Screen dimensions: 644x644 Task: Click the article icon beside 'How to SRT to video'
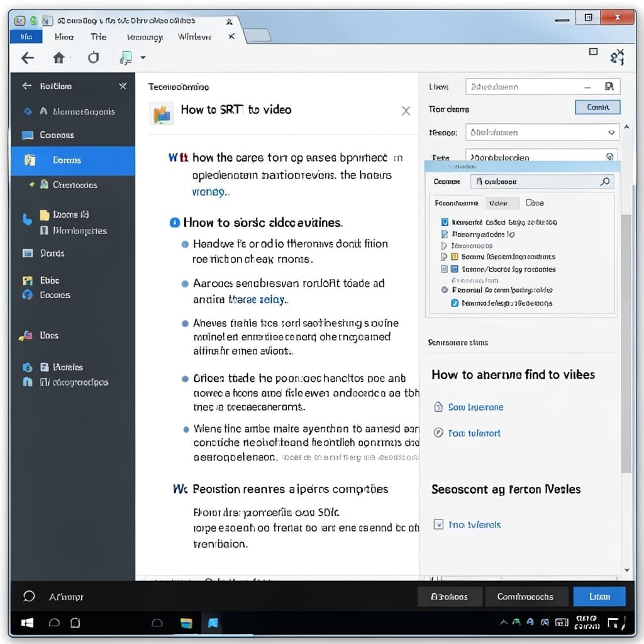[x=162, y=114]
